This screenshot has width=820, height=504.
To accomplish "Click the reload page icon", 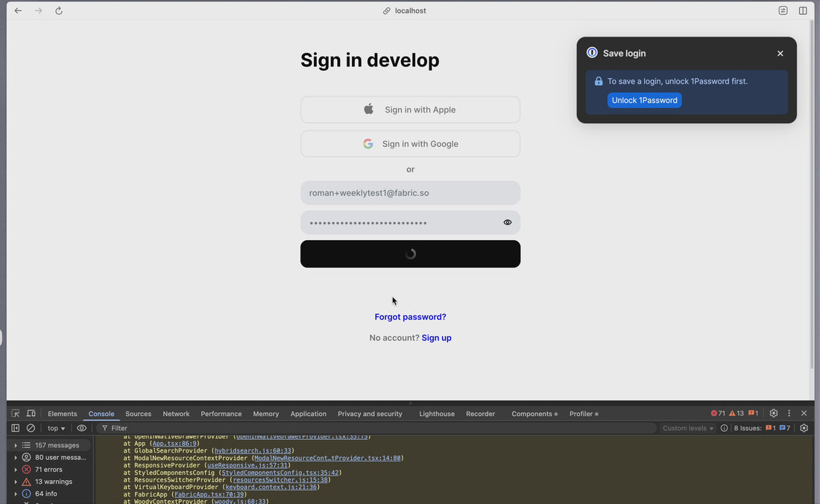I will point(59,10).
